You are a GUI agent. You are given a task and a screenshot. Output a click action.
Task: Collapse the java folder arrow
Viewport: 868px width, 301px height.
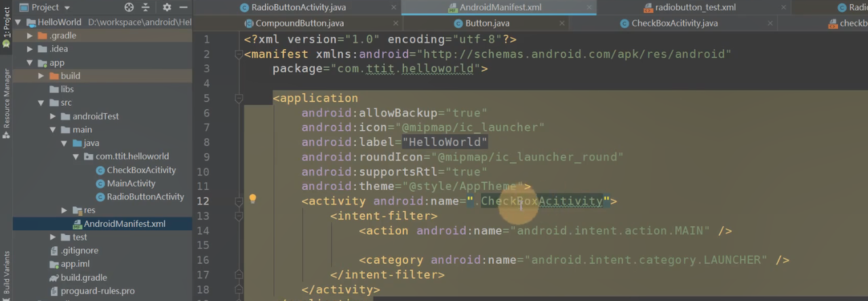coord(65,143)
